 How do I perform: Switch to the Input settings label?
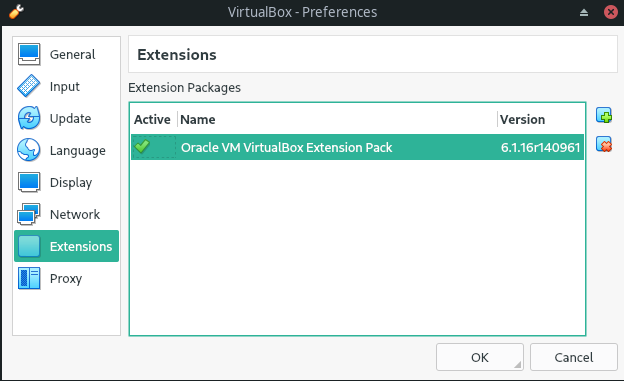pos(64,86)
